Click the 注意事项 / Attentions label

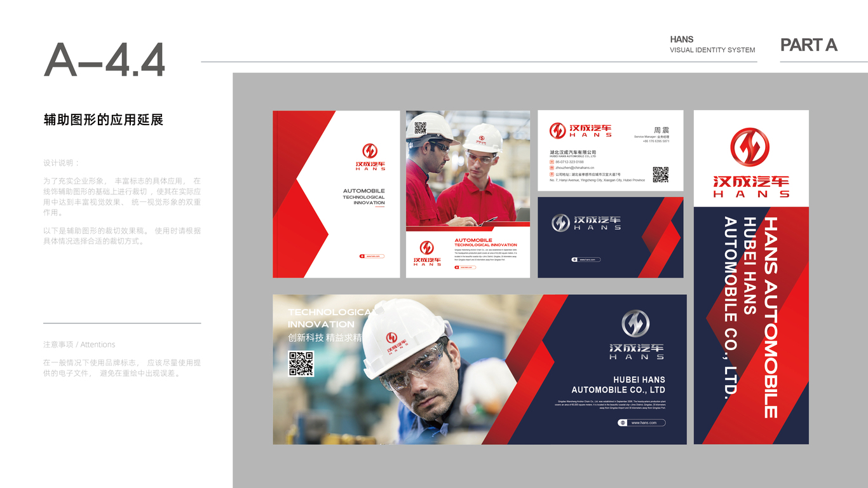coord(79,344)
